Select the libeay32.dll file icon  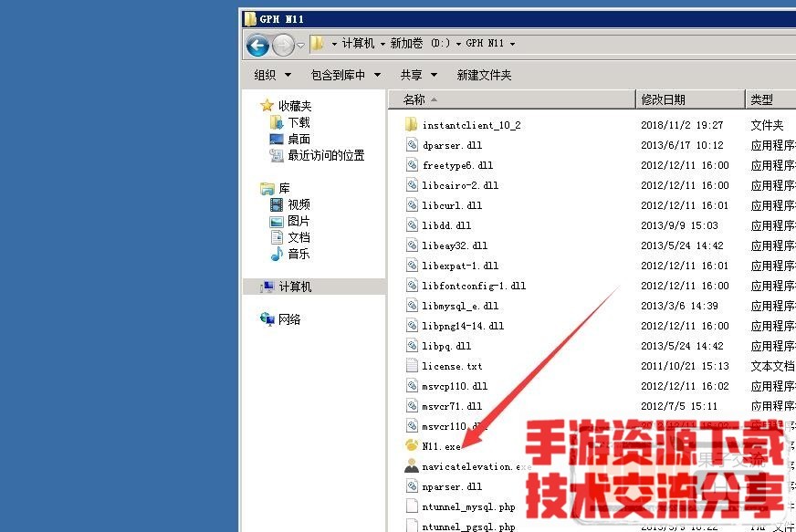412,245
